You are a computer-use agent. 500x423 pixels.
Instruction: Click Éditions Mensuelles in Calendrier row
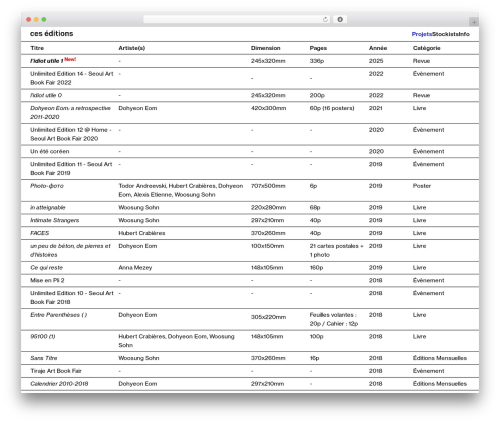click(x=440, y=384)
